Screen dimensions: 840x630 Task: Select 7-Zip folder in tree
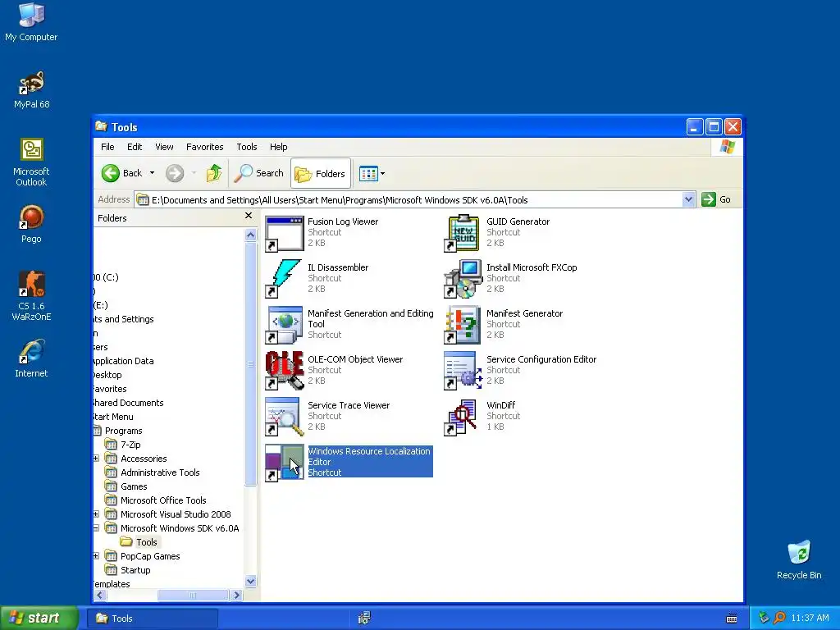point(123,445)
